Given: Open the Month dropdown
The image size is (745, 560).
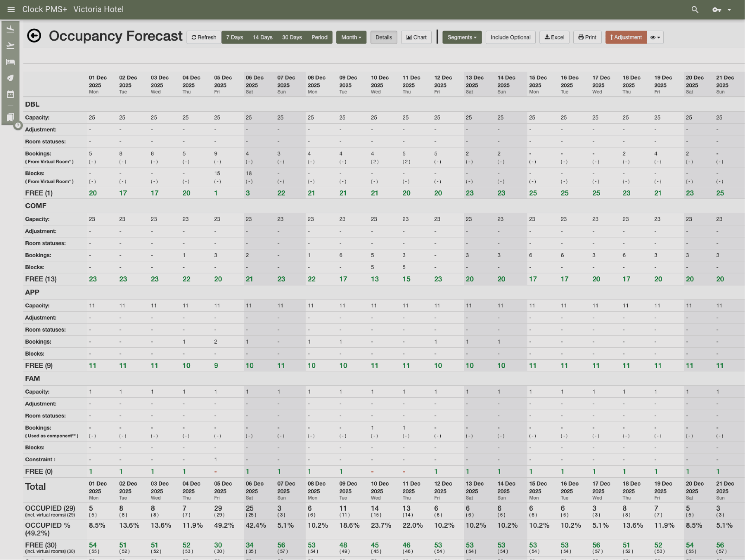Looking at the screenshot, I should [x=351, y=37].
